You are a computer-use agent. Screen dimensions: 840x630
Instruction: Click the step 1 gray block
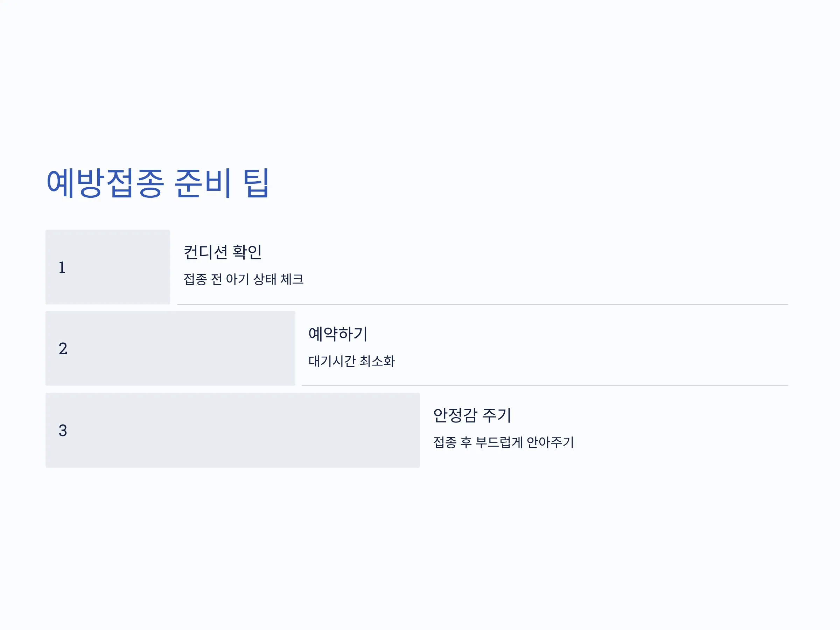[108, 267]
